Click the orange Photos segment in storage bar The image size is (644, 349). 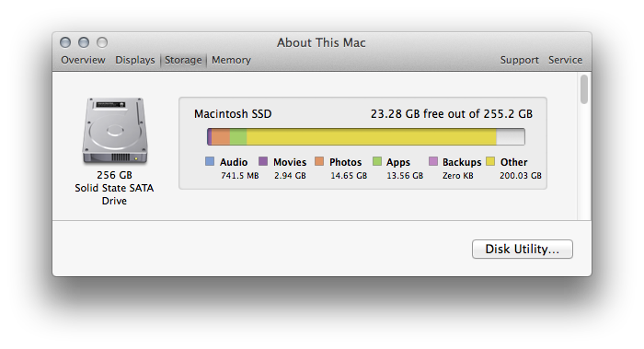click(221, 137)
